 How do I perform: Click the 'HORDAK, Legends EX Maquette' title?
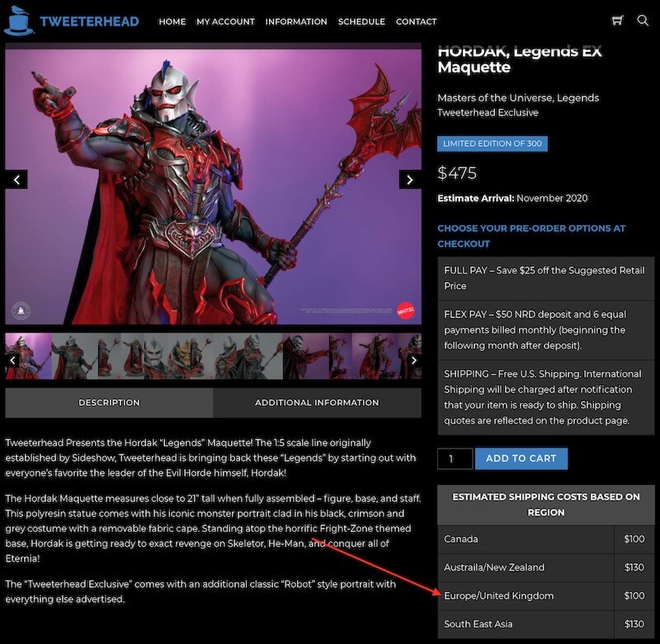(x=520, y=59)
